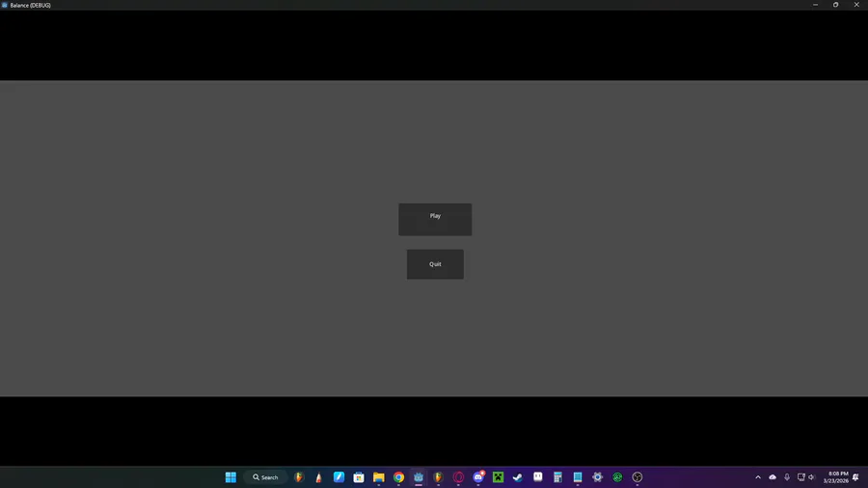Viewport: 868px width, 488px height.
Task: Start the game with the Play button
Action: point(435,220)
